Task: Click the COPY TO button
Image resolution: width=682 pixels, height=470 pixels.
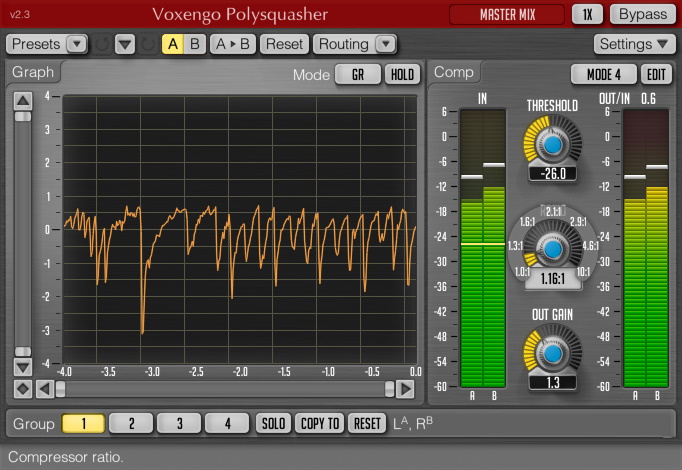Action: tap(320, 423)
